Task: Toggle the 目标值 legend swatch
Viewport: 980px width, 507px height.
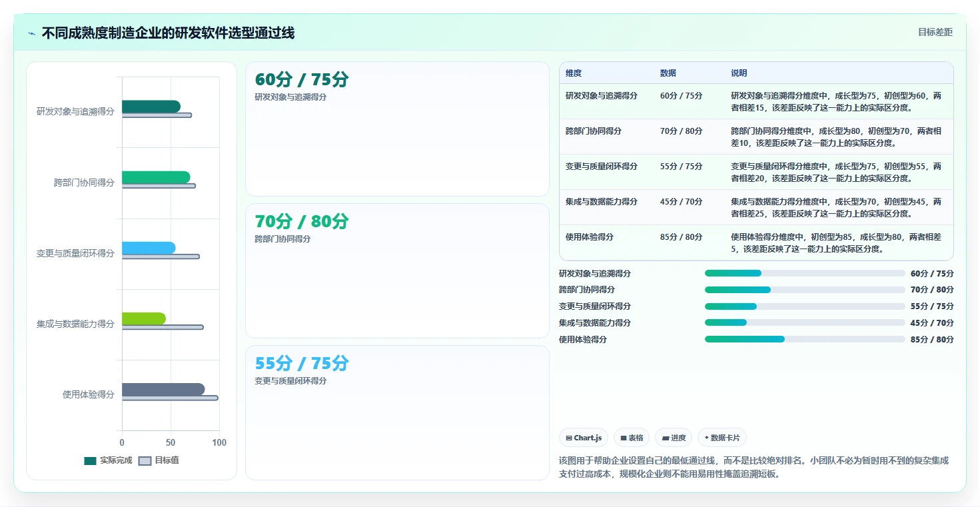Action: [x=145, y=460]
